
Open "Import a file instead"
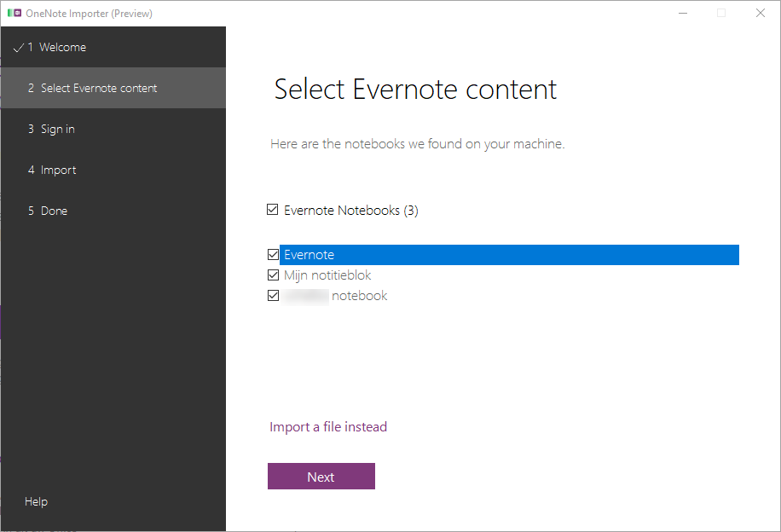pyautogui.click(x=327, y=426)
